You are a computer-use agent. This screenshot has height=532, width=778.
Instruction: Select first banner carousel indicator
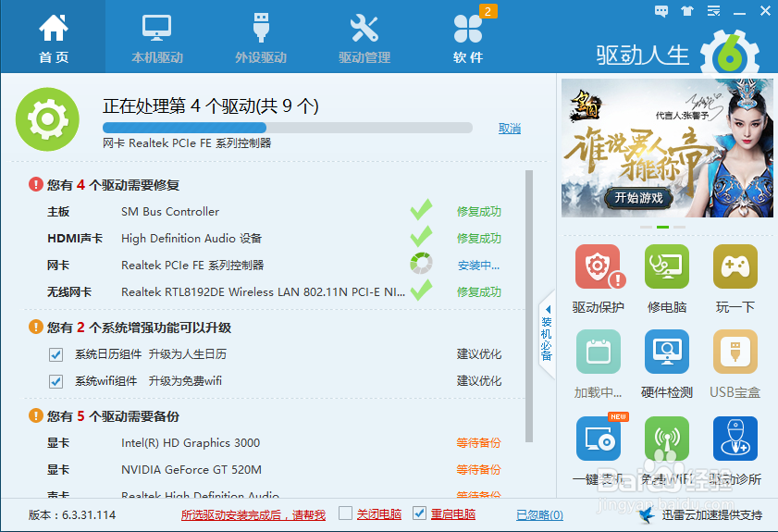(646, 227)
